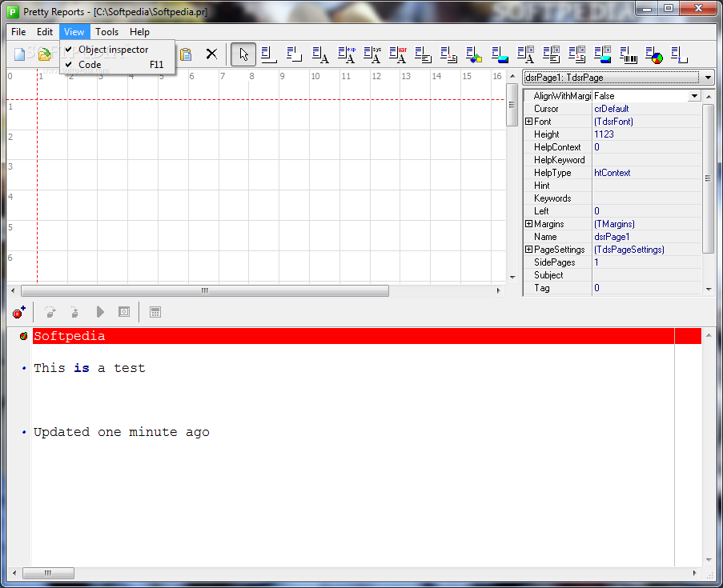Click the Subject property value field
The height and width of the screenshot is (588, 723).
click(646, 274)
